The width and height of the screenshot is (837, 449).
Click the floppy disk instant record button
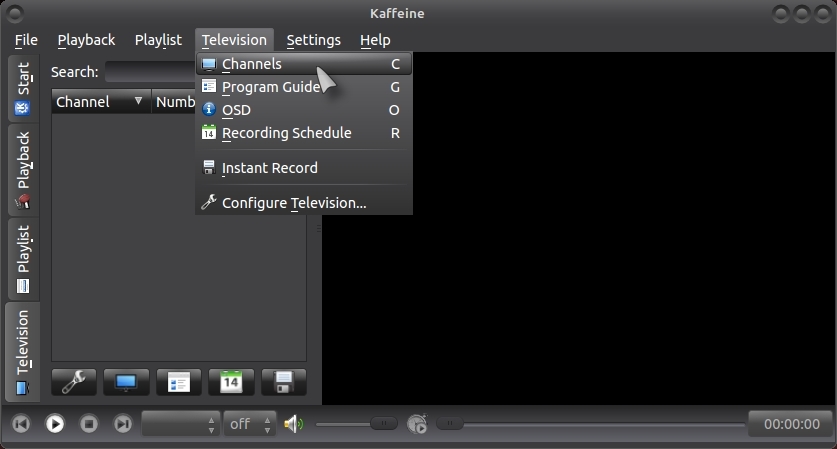point(283,382)
